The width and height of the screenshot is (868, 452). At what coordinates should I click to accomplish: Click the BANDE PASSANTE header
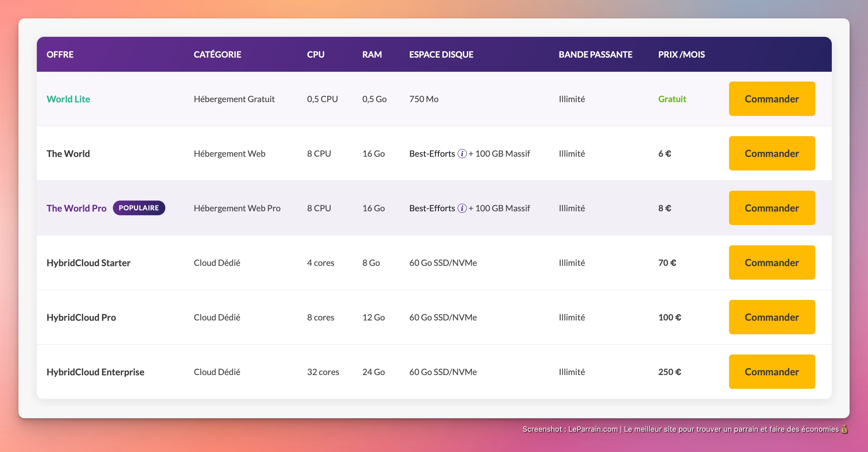coord(595,55)
